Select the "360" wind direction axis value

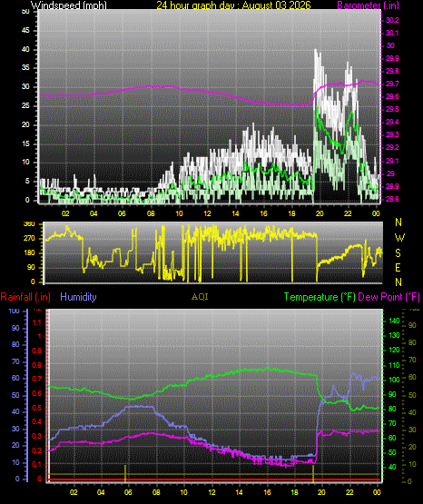[x=29, y=224]
